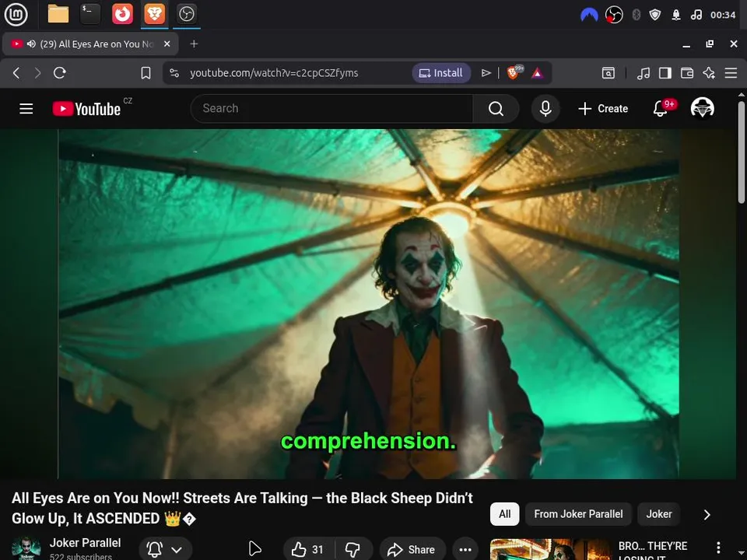Open subscription notification bell dropdown
Image resolution: width=747 pixels, height=560 pixels.
point(165,550)
